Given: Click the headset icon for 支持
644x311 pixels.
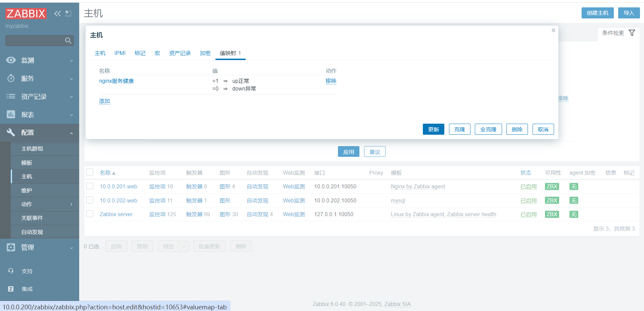Looking at the screenshot, I should pyautogui.click(x=11, y=271).
